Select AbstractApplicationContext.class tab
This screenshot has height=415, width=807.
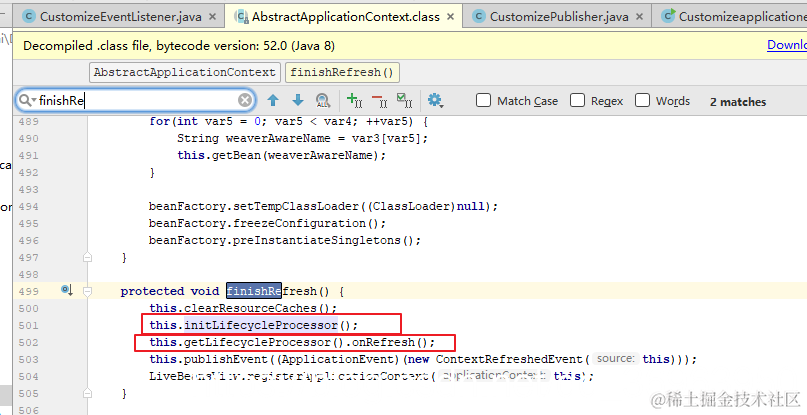point(345,17)
